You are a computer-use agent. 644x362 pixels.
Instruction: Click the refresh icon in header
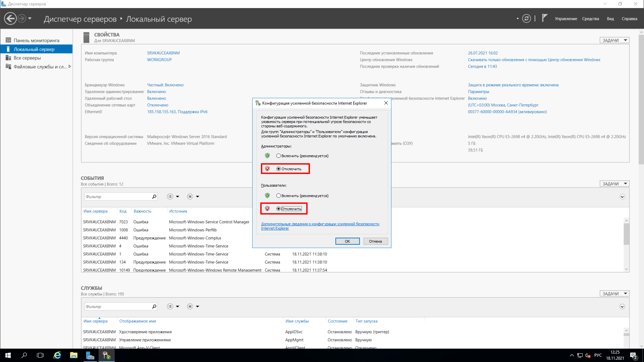click(527, 19)
